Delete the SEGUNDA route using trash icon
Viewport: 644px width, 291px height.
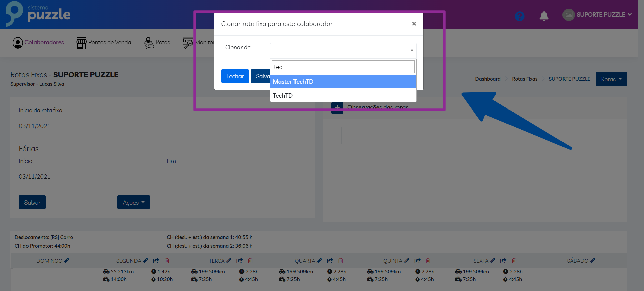(167, 261)
